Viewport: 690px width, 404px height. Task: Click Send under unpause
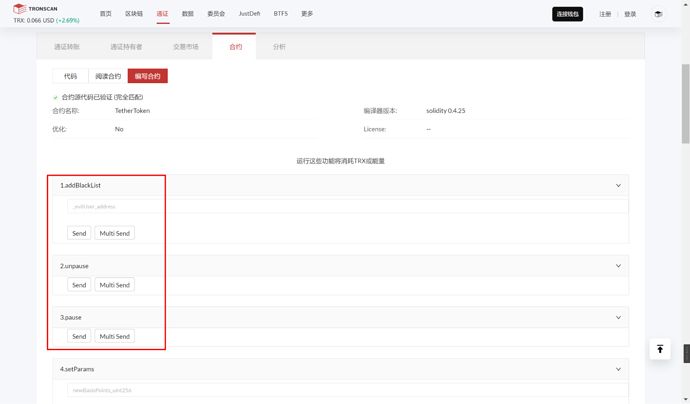[x=79, y=285]
